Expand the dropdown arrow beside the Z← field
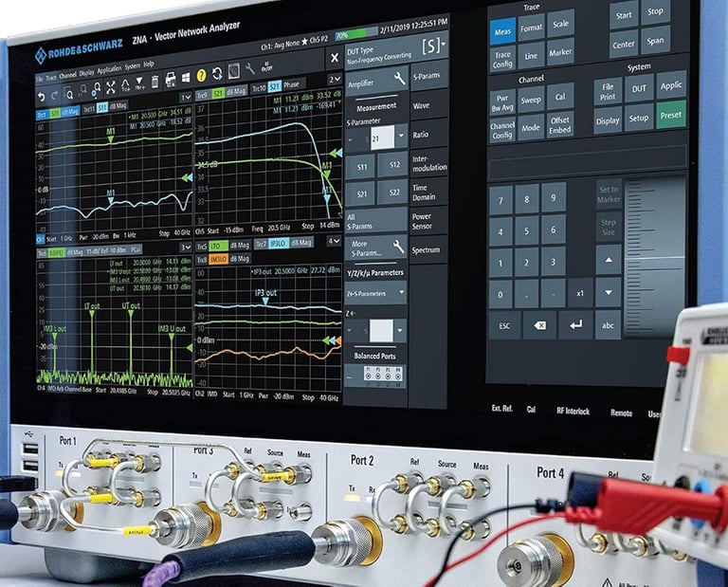Image resolution: width=728 pixels, height=587 pixels. pyautogui.click(x=400, y=331)
